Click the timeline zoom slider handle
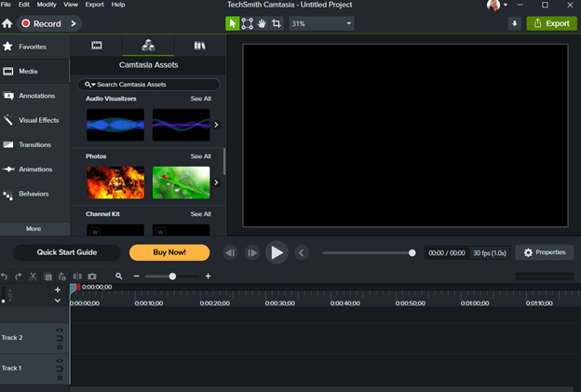 click(172, 277)
